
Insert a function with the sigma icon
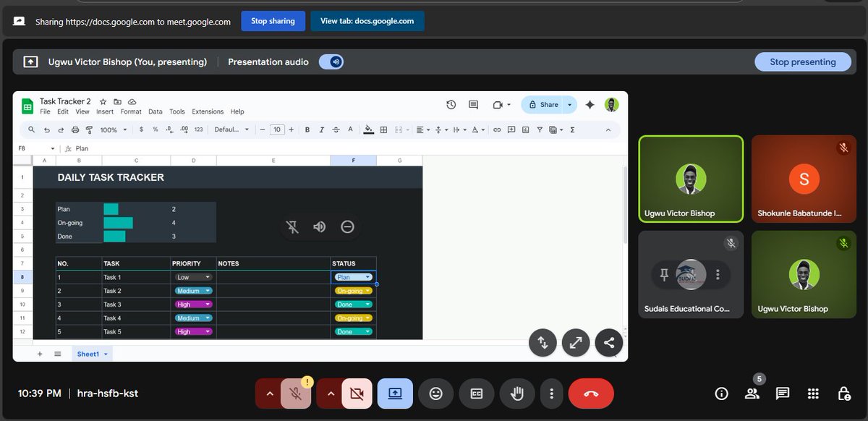572,129
